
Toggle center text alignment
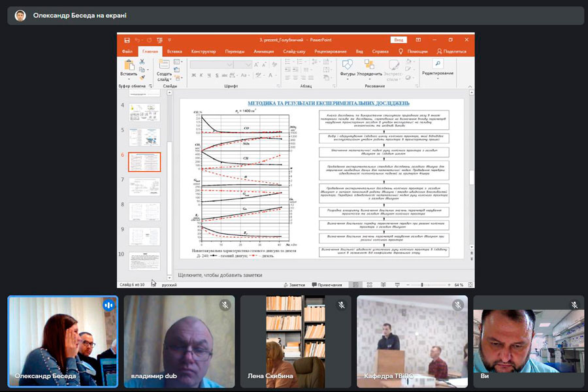pyautogui.click(x=295, y=78)
